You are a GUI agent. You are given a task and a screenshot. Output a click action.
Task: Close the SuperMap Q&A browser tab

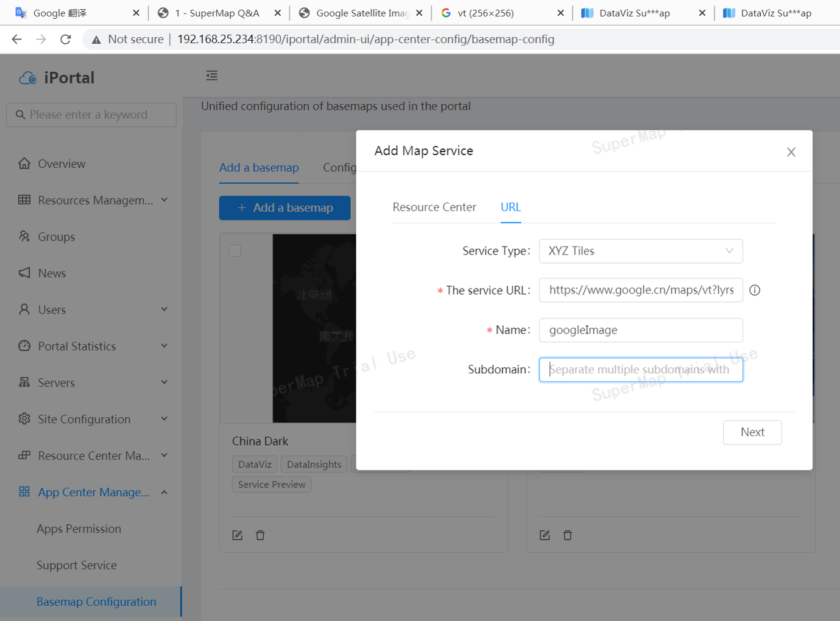277,13
